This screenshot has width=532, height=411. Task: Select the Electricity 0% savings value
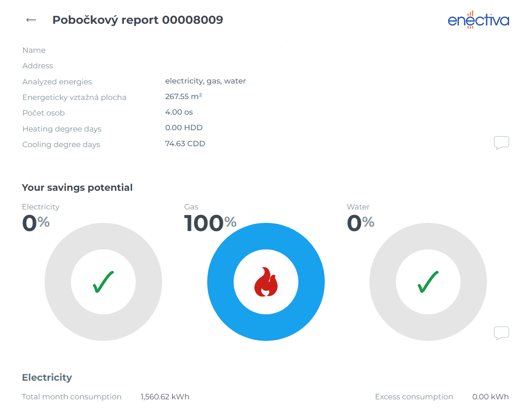pos(36,223)
